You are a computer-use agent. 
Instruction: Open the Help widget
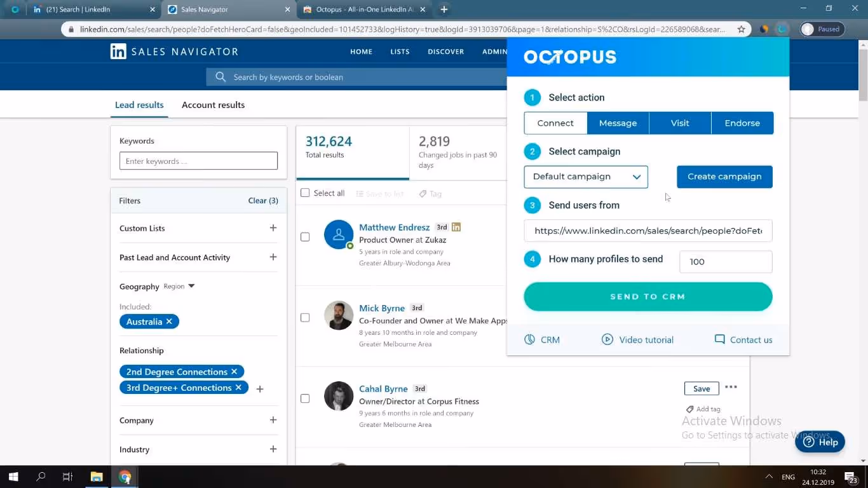coord(820,442)
